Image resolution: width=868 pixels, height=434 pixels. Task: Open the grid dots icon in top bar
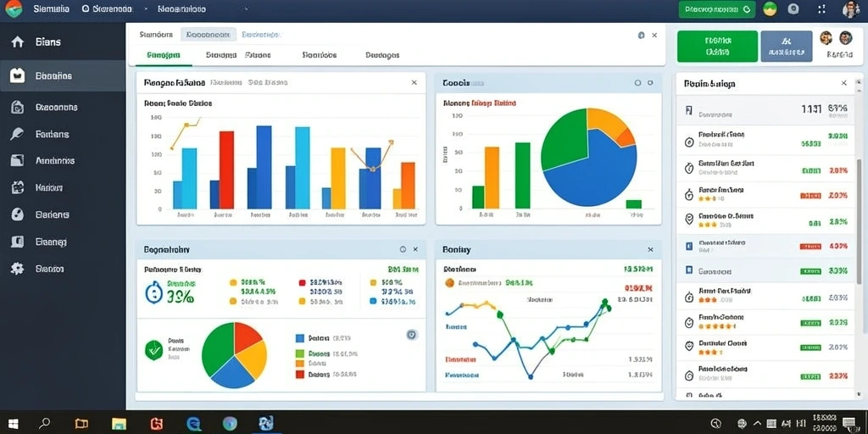(821, 8)
